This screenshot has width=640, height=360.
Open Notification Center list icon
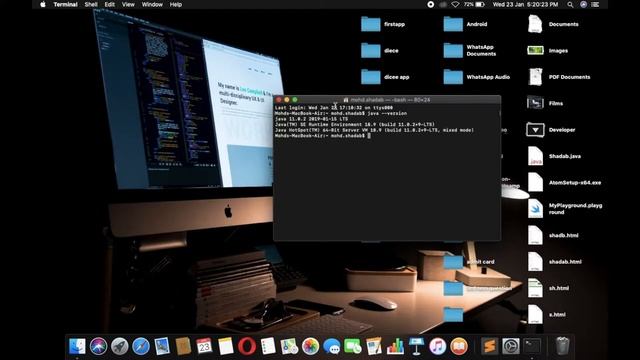point(596,4)
